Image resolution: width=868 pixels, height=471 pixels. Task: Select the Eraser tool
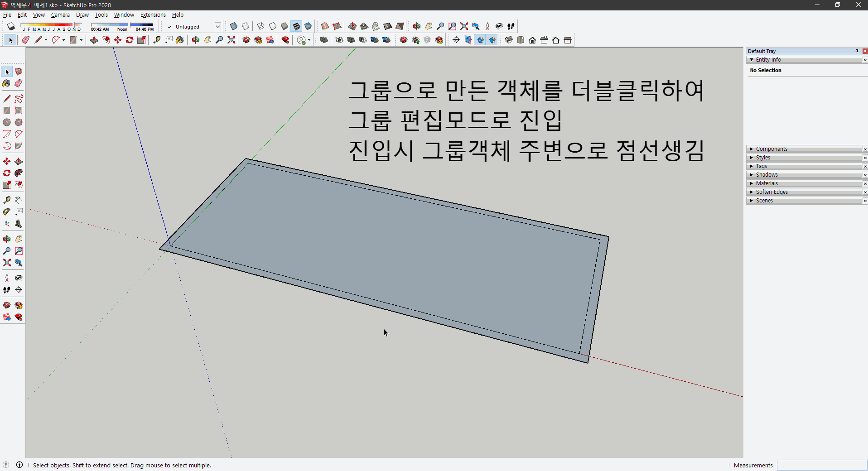pyautogui.click(x=19, y=83)
